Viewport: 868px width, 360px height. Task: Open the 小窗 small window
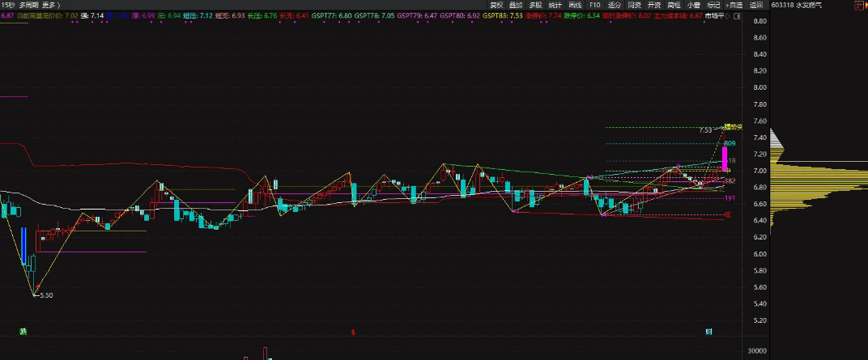coord(694,5)
